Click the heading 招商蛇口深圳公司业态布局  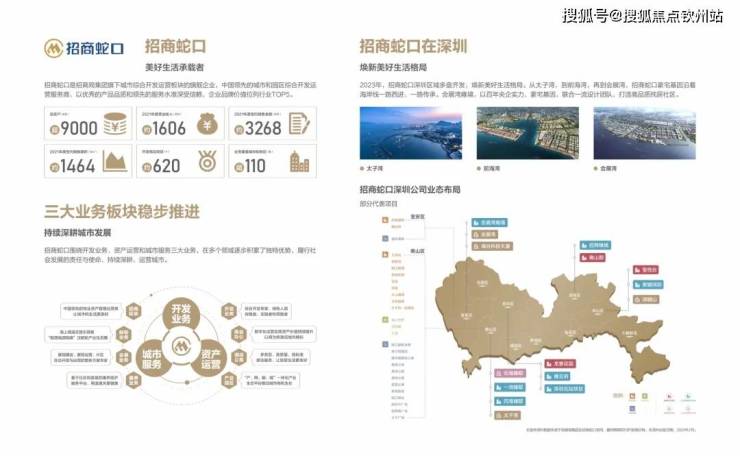tap(410, 190)
